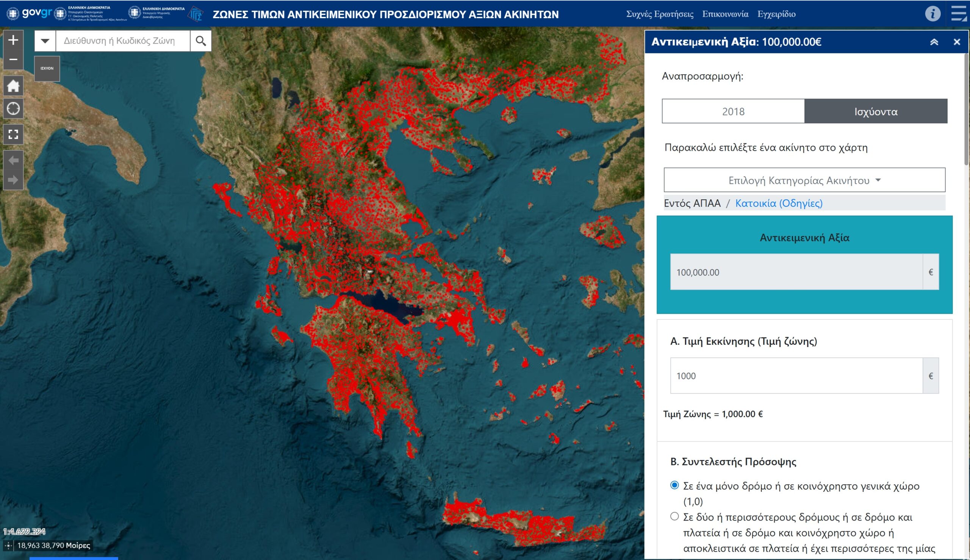The image size is (970, 560).
Task: Click the ΙΣΧΥΟΝ basemap thumbnail button
Action: [x=47, y=69]
